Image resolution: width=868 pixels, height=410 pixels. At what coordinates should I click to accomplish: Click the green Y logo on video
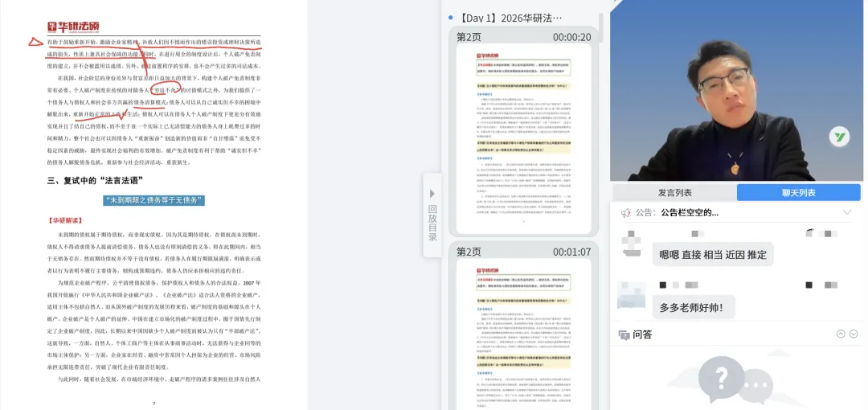[x=838, y=137]
